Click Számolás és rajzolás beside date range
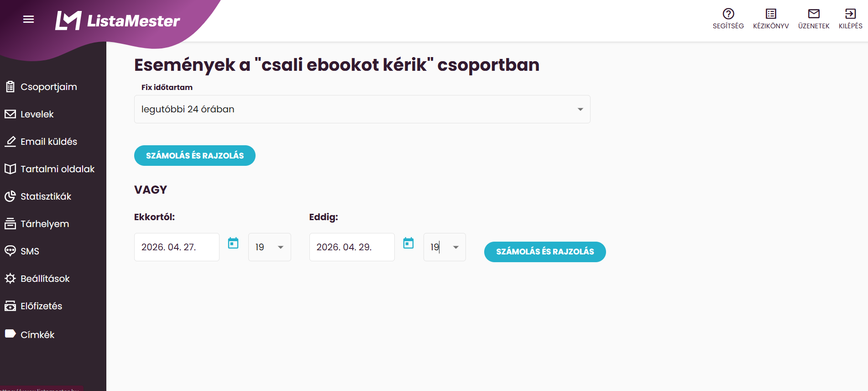Image resolution: width=868 pixels, height=391 pixels. pyautogui.click(x=545, y=252)
